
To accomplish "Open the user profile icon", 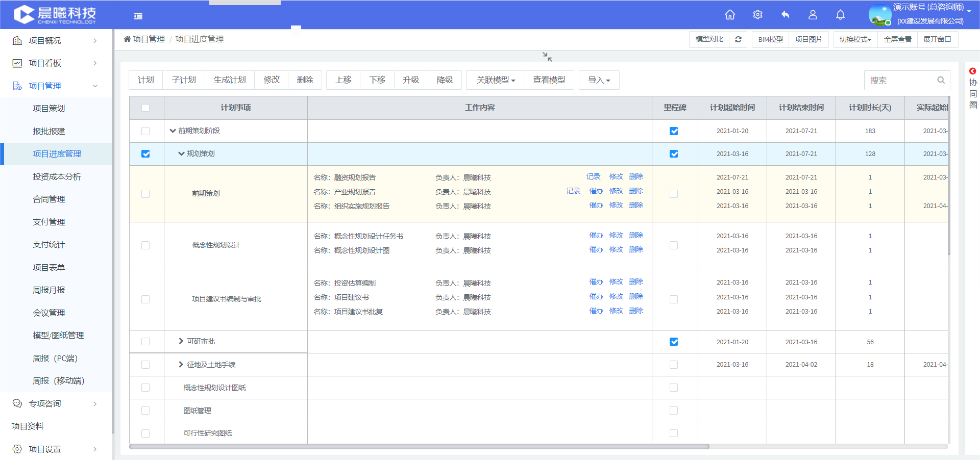I will [x=813, y=15].
